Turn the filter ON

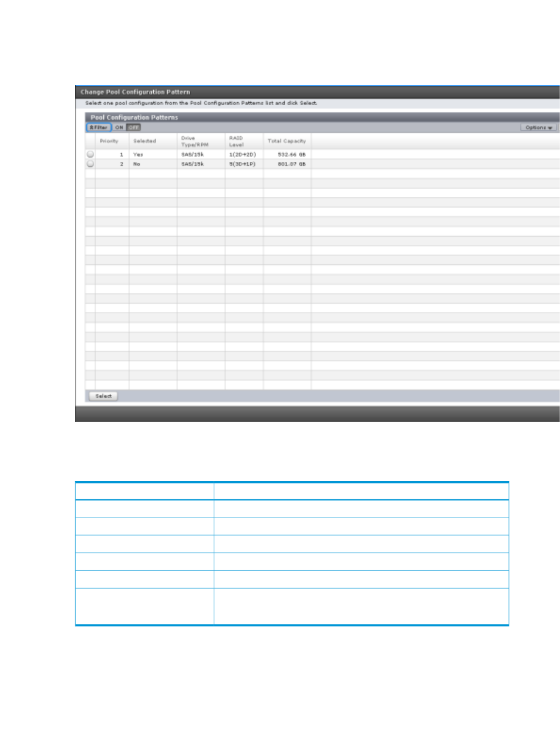pyautogui.click(x=119, y=127)
